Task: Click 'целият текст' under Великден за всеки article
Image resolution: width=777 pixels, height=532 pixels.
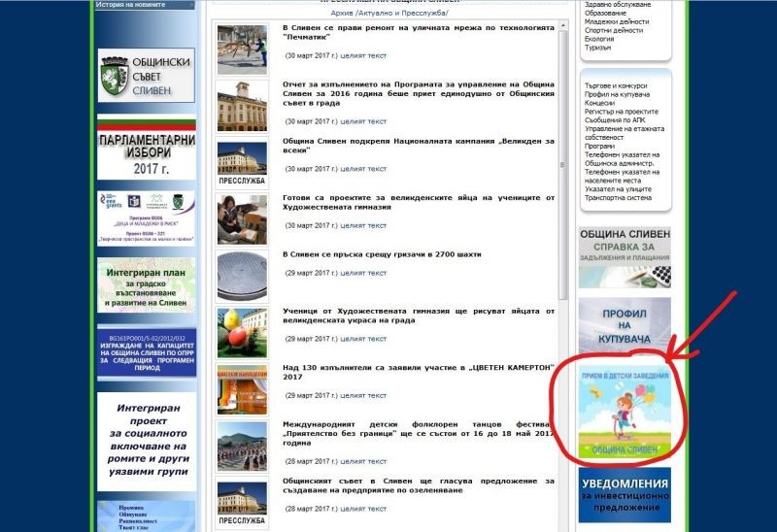Action: point(362,169)
